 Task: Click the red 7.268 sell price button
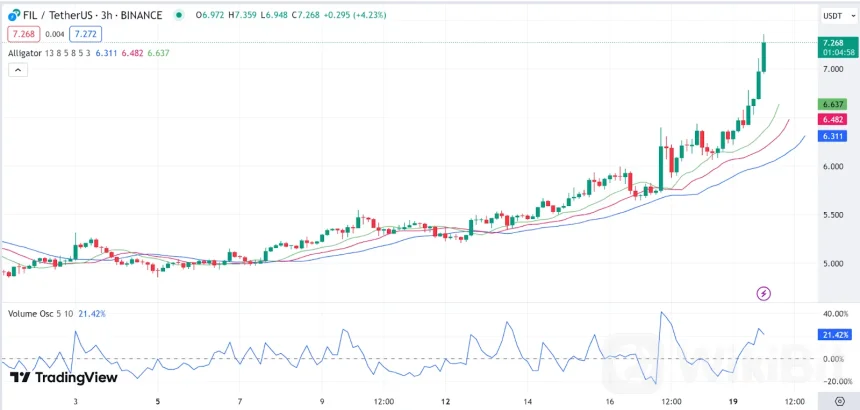[23, 34]
